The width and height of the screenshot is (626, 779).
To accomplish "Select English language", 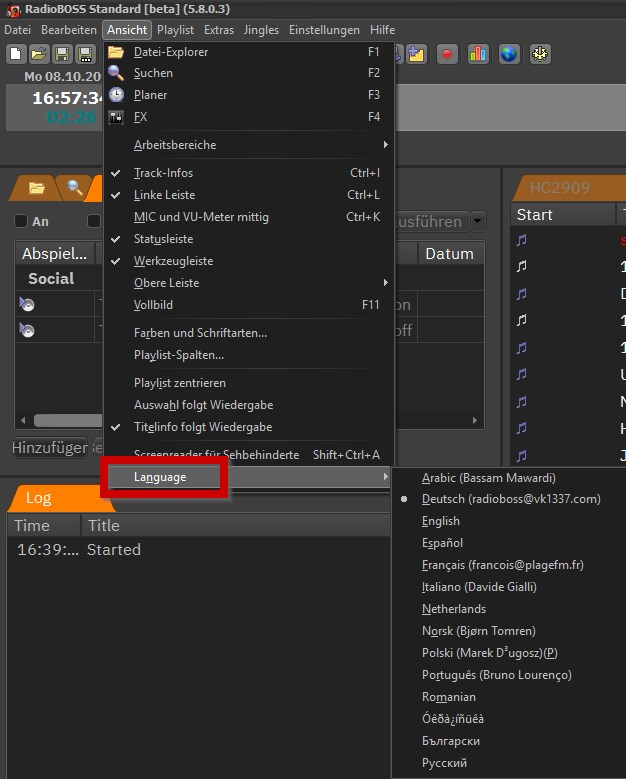I will 509,521.
